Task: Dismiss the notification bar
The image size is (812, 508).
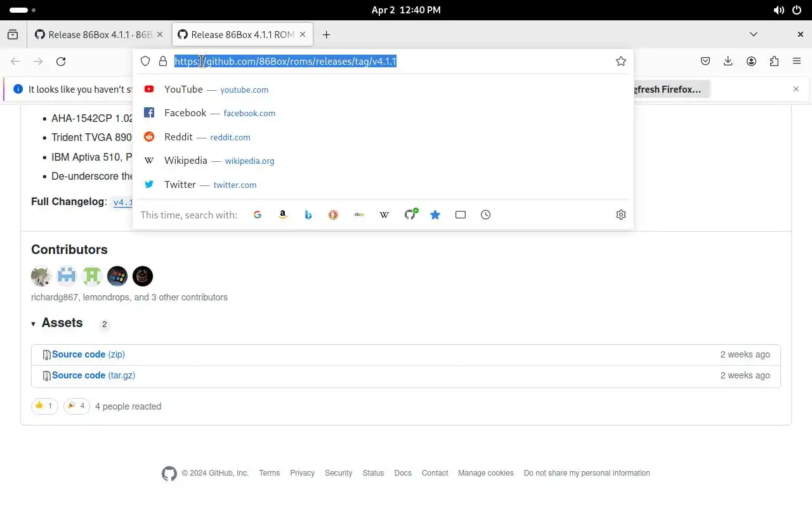Action: point(796,89)
